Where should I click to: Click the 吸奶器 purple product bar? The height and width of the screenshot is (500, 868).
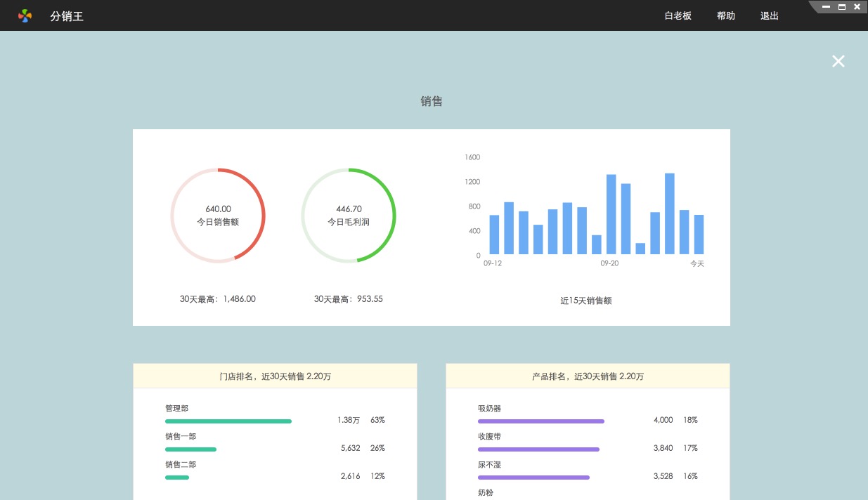point(540,421)
